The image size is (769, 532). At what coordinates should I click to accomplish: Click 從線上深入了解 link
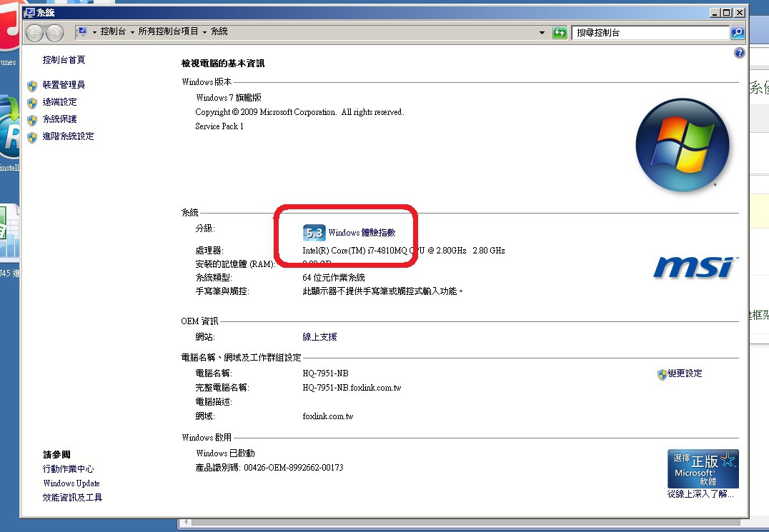pos(701,494)
